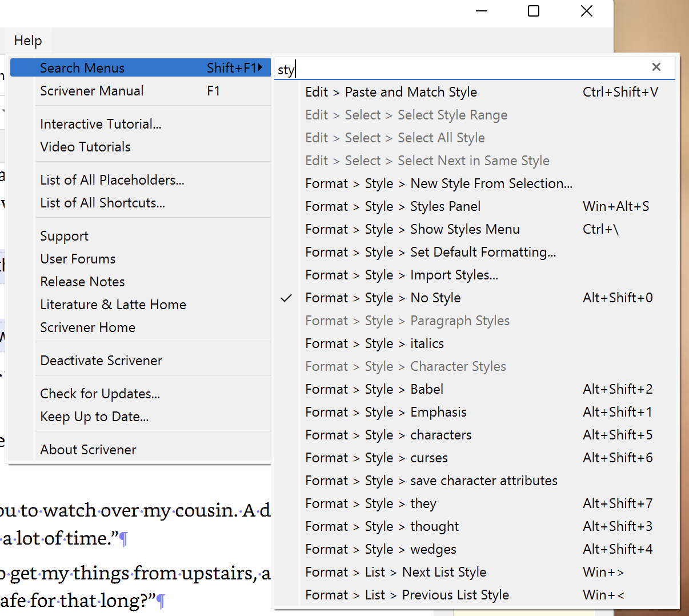Show List of All Placeholders

(140, 180)
